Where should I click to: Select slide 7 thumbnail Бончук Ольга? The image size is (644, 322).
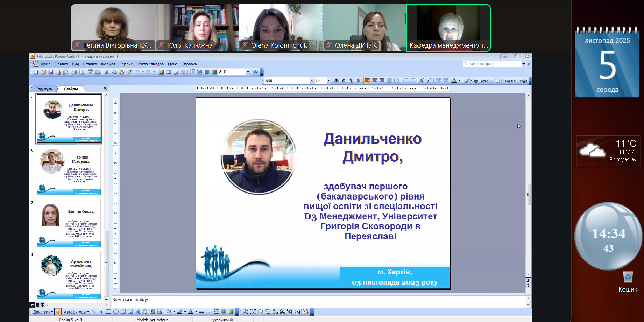[x=69, y=223]
